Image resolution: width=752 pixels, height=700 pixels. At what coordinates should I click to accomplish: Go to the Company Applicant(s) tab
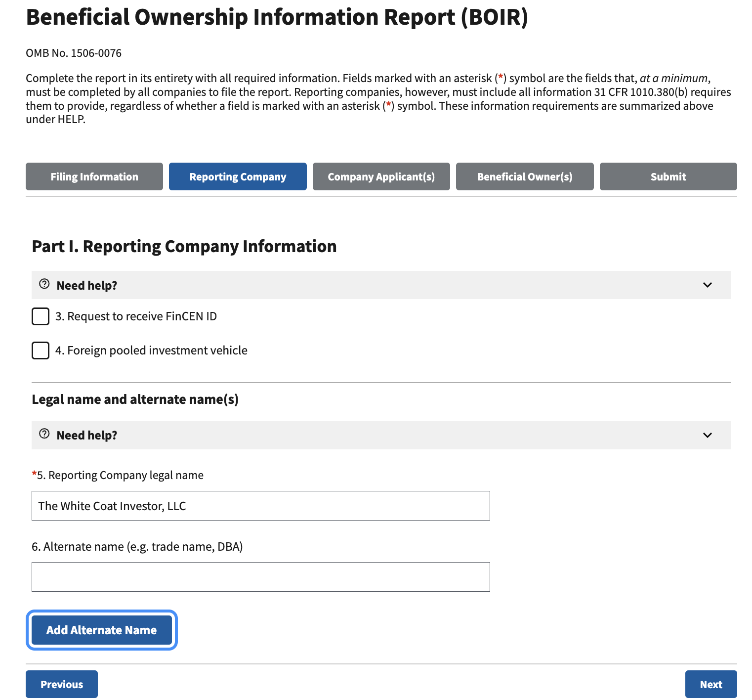(381, 176)
